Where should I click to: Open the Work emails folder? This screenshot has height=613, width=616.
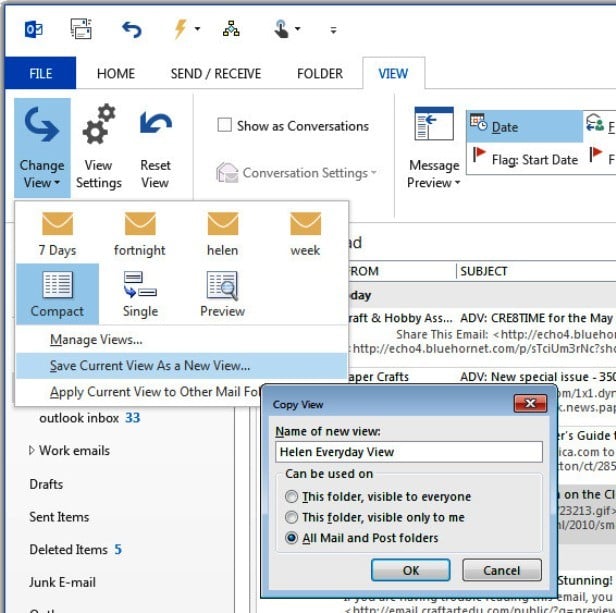74,450
